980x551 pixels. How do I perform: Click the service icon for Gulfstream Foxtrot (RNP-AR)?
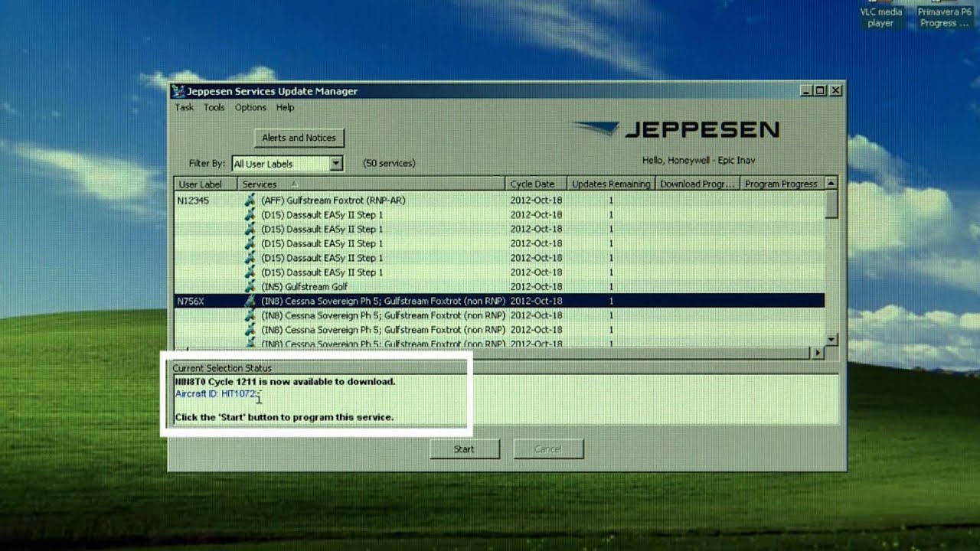[x=250, y=201]
